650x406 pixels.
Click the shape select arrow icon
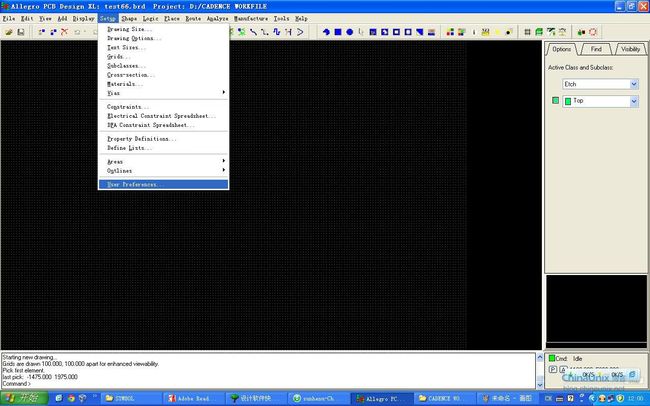click(361, 32)
